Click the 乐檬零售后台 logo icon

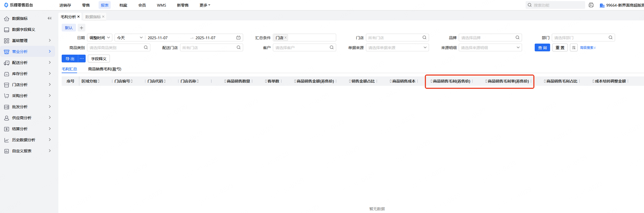pos(6,5)
